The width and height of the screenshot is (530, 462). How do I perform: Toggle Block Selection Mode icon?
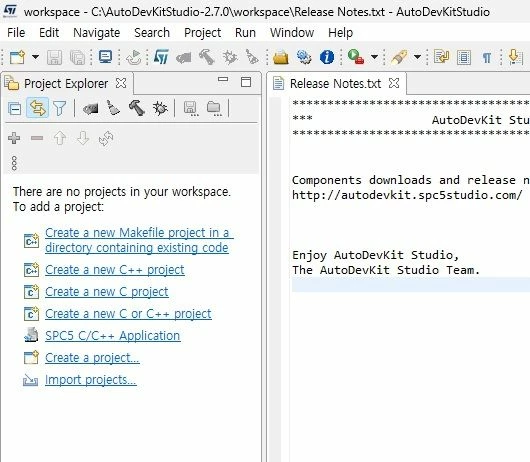click(464, 57)
